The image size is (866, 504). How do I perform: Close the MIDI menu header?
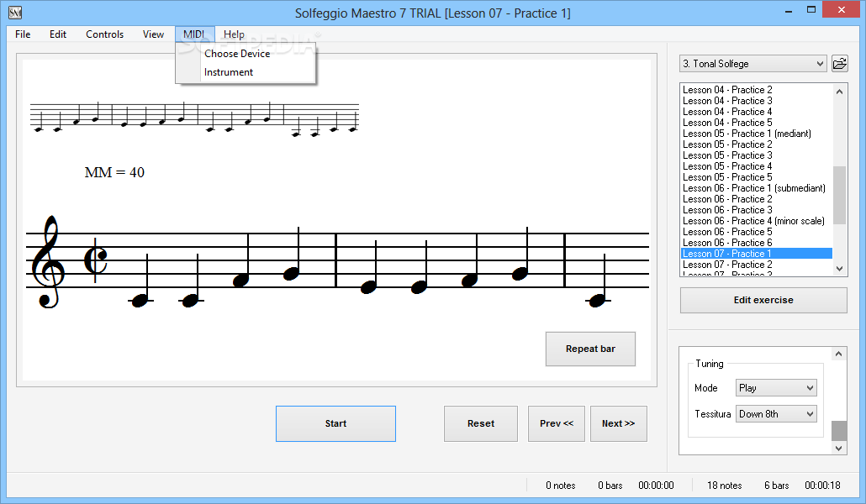click(x=194, y=34)
